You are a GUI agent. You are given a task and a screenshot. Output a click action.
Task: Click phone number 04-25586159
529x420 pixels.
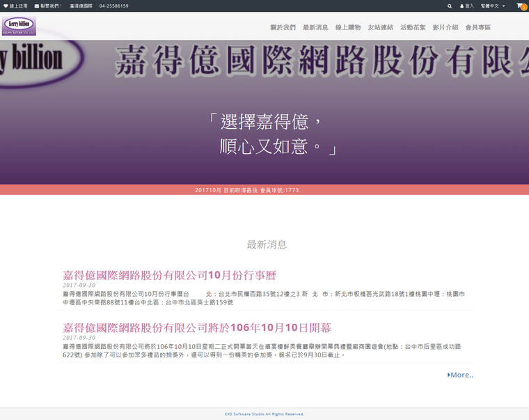click(x=113, y=6)
